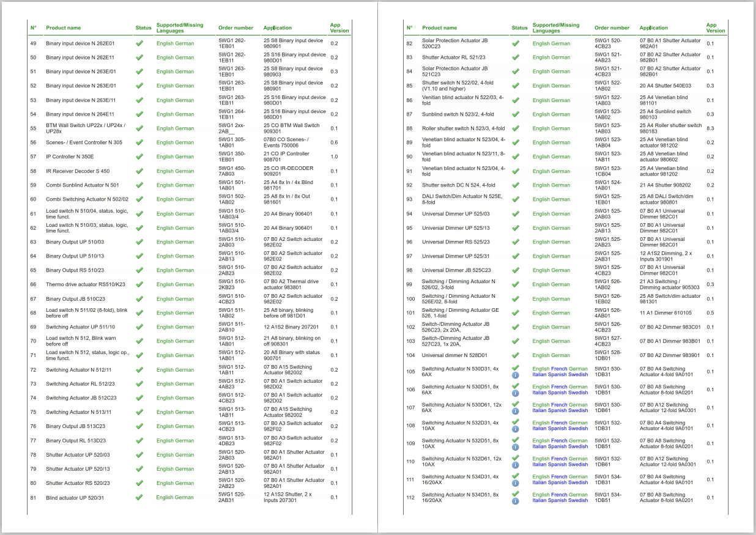The height and width of the screenshot is (535, 756).
Task: Click the Italian link in row 108
Action: 539,429
